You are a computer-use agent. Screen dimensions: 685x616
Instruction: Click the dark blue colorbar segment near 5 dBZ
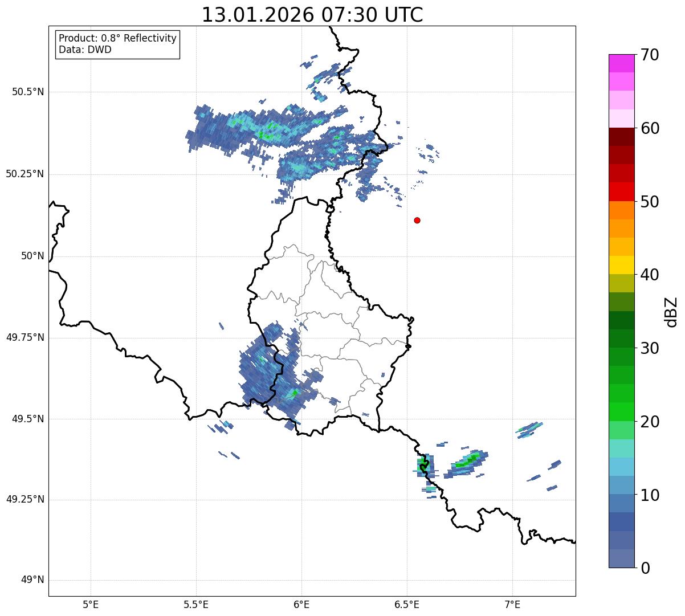[x=621, y=522]
